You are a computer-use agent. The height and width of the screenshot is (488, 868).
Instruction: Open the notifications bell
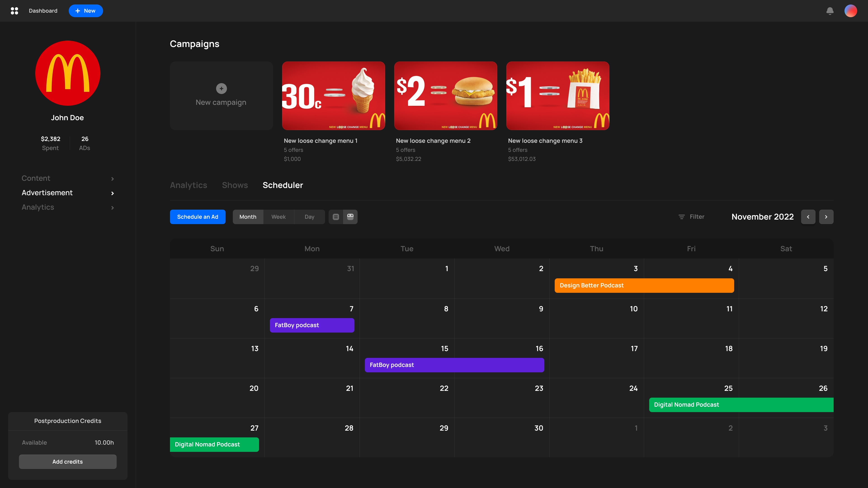tap(830, 11)
